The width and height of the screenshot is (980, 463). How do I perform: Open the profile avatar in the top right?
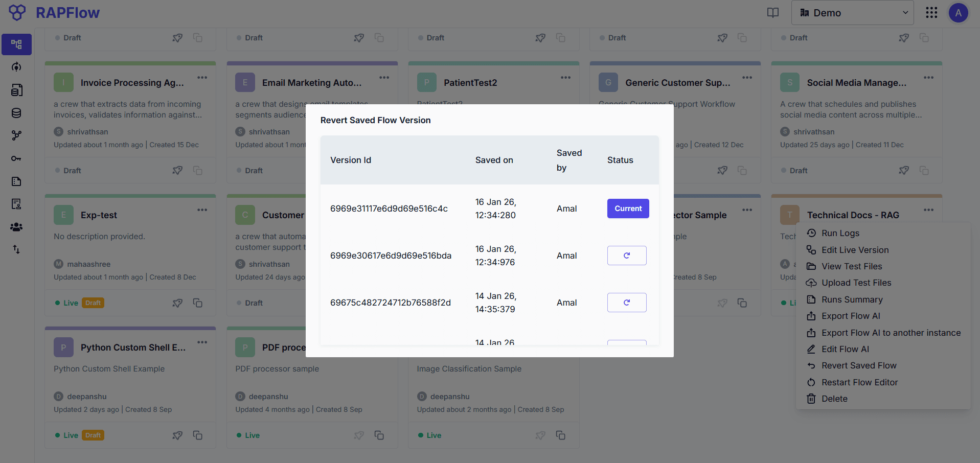click(959, 12)
